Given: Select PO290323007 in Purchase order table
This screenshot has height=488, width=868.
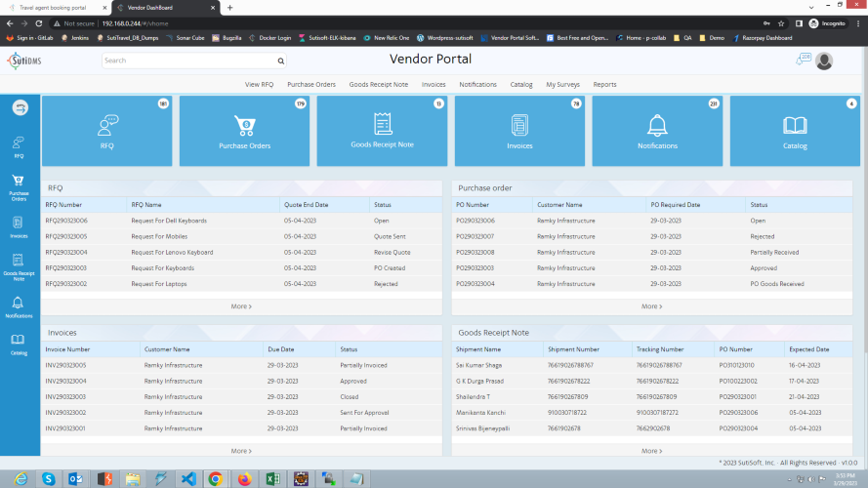Looking at the screenshot, I should point(475,236).
